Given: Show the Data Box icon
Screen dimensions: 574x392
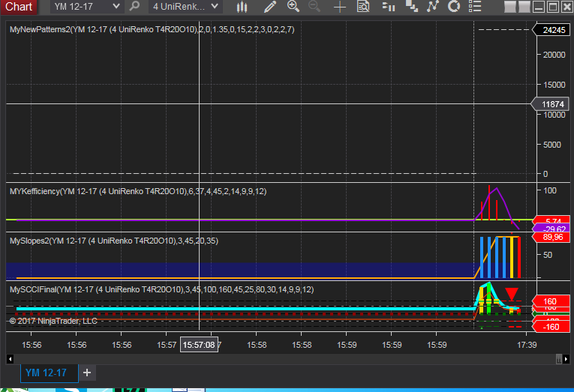Looking at the screenshot, I should click(363, 7).
